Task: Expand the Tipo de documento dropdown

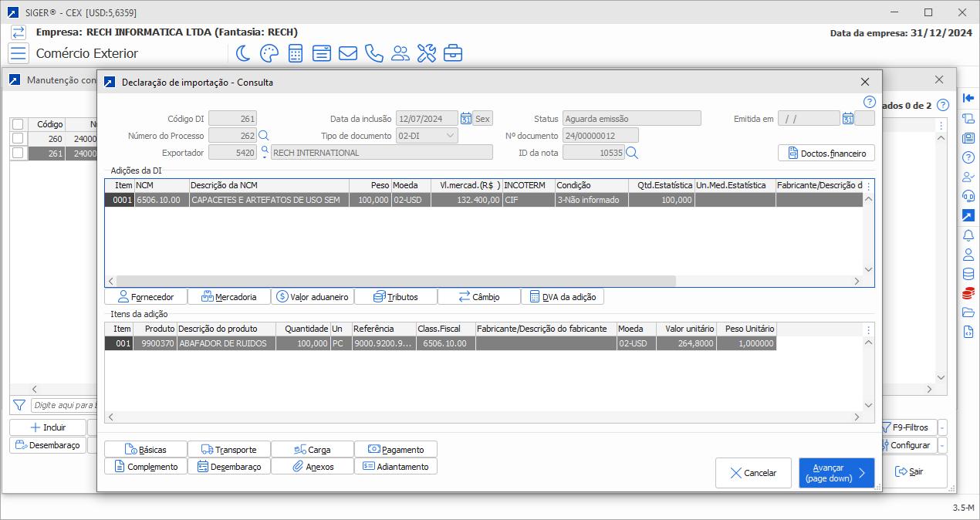Action: click(x=451, y=136)
